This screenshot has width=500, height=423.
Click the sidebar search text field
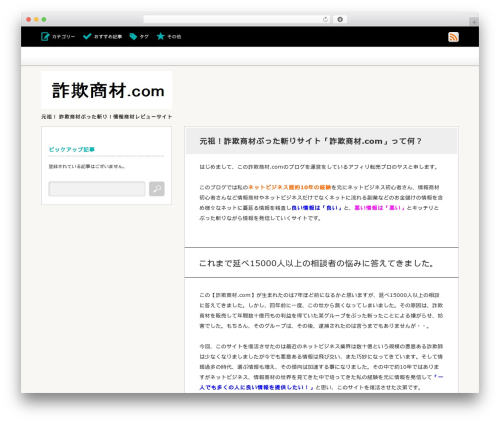click(x=97, y=189)
